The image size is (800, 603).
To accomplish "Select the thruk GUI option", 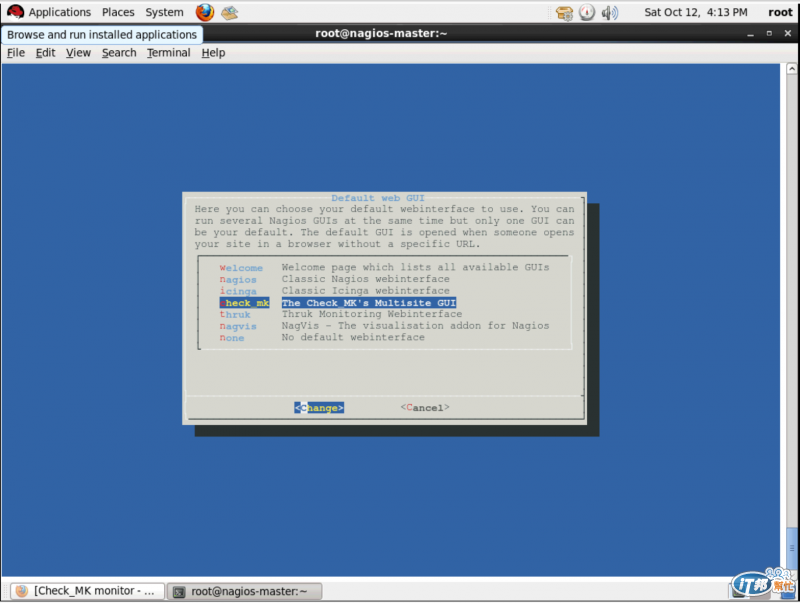I will pos(235,315).
